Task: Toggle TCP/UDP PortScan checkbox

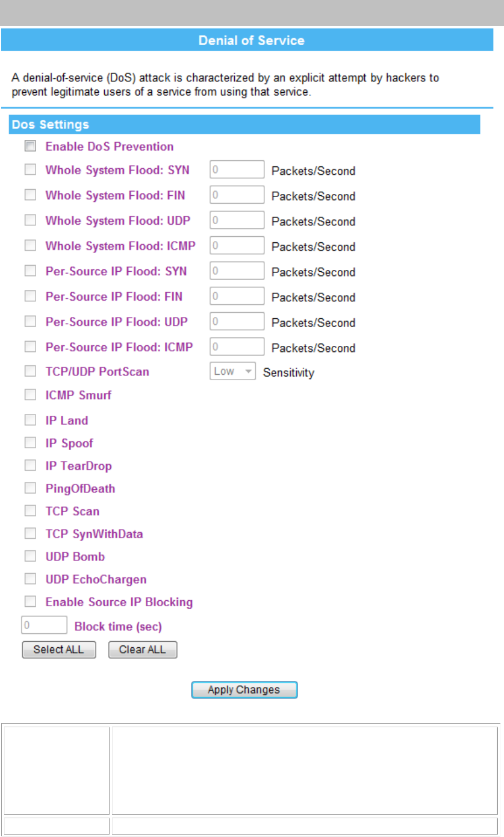Action: tap(30, 372)
